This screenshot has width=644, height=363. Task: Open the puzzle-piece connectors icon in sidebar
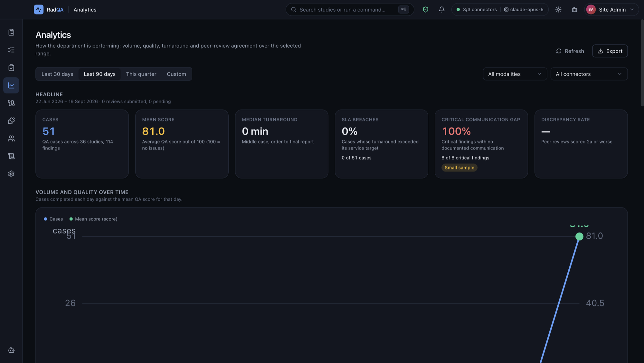pos(11,121)
